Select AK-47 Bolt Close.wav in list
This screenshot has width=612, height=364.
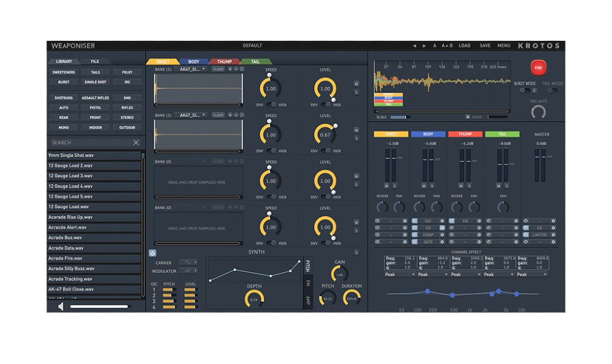point(94,289)
